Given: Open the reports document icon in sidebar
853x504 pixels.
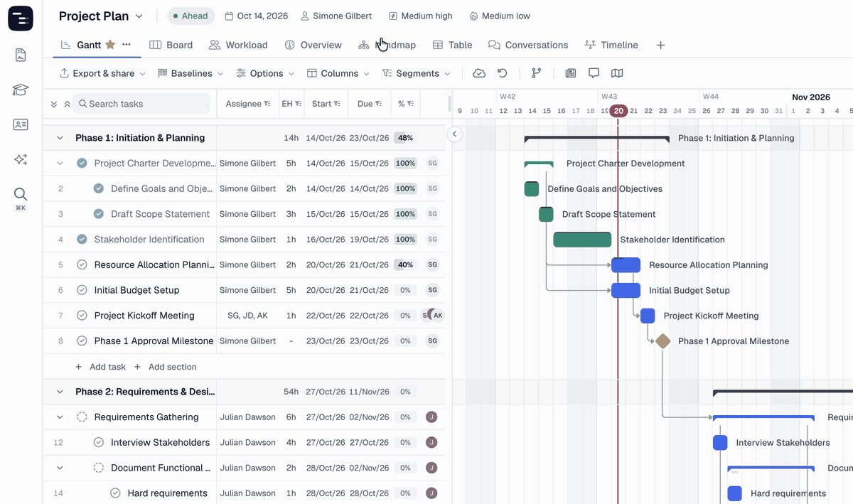Looking at the screenshot, I should tap(21, 55).
